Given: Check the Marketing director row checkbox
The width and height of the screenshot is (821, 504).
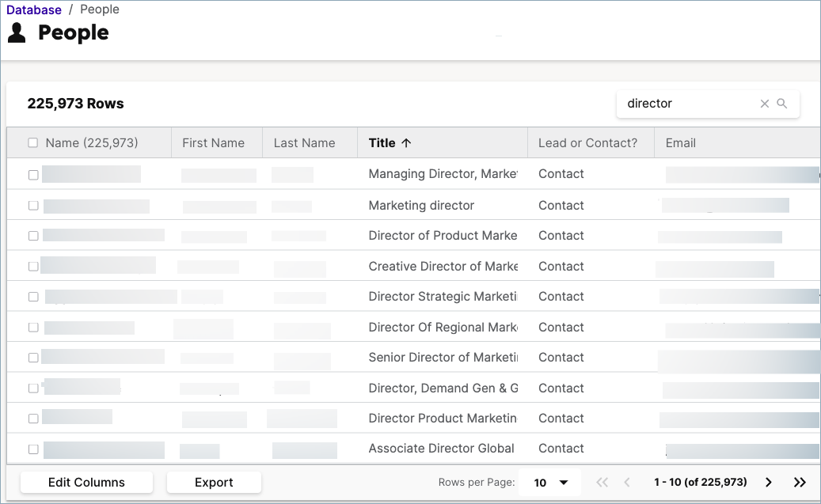Looking at the screenshot, I should coord(33,206).
